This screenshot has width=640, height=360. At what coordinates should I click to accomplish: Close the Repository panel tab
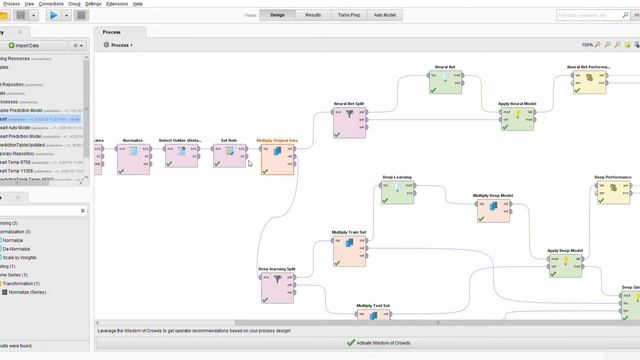[20, 32]
